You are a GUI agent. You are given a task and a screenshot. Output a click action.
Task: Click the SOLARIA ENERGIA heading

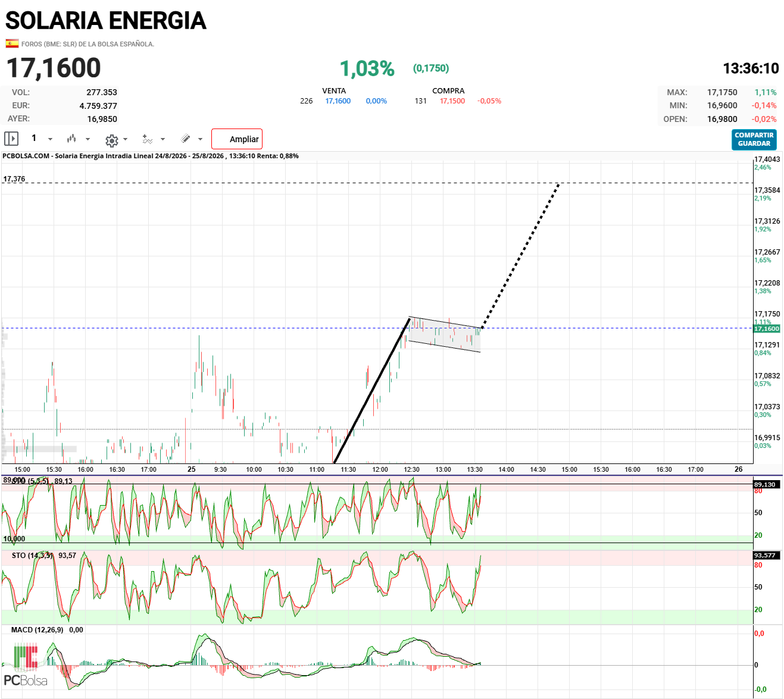(x=106, y=21)
